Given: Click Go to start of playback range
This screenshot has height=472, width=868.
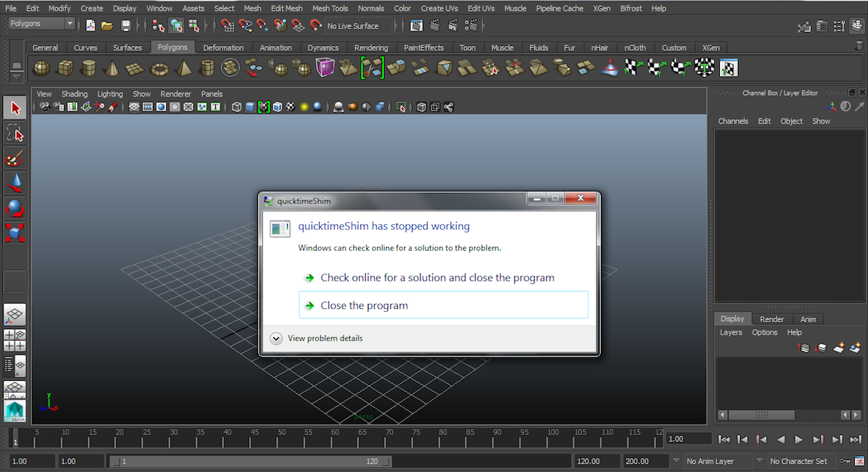Looking at the screenshot, I should 724,439.
